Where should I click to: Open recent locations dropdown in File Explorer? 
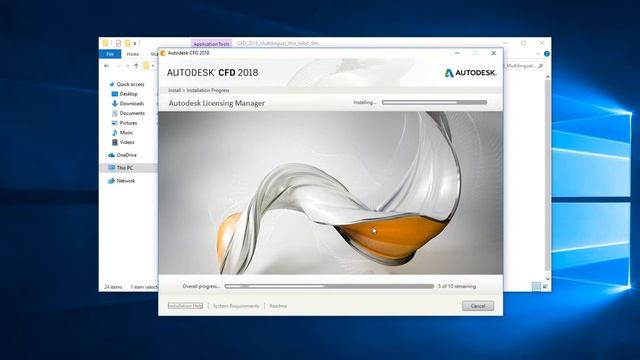coord(127,66)
